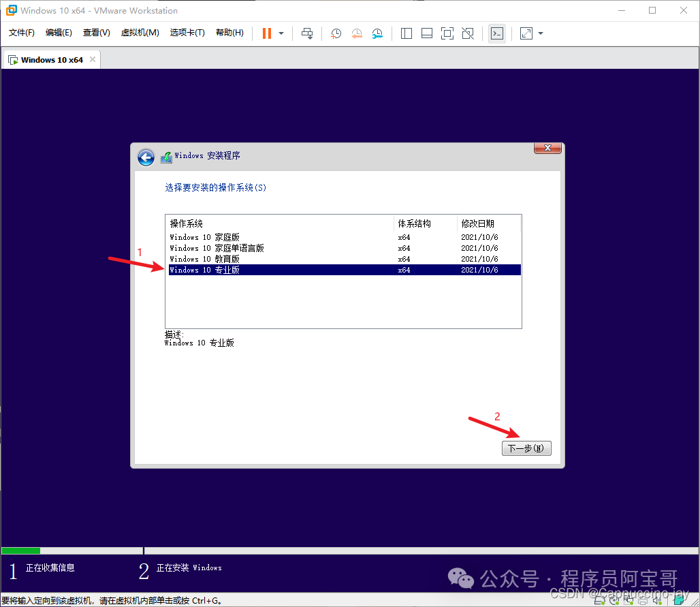Take a snapshot of the virtual machine
Screen dimensions: 700x607
[336, 33]
